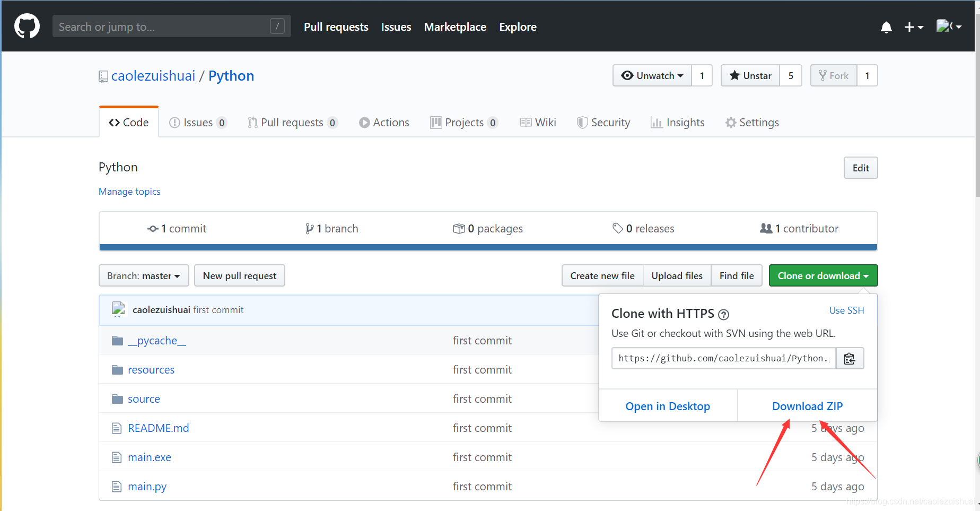Image resolution: width=980 pixels, height=511 pixels.
Task: Click the Clone with HTTPS help icon
Action: pyautogui.click(x=723, y=315)
